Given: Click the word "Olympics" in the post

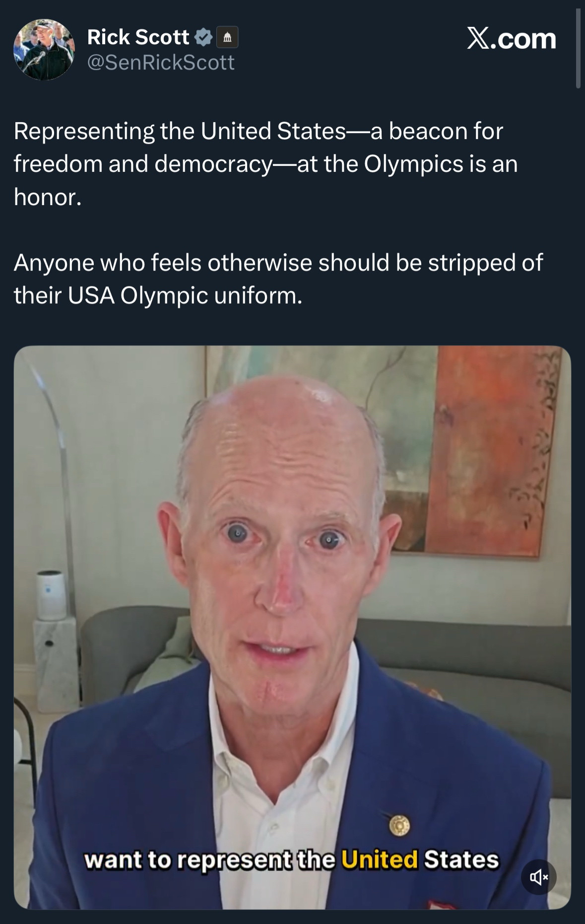Looking at the screenshot, I should coord(413,164).
